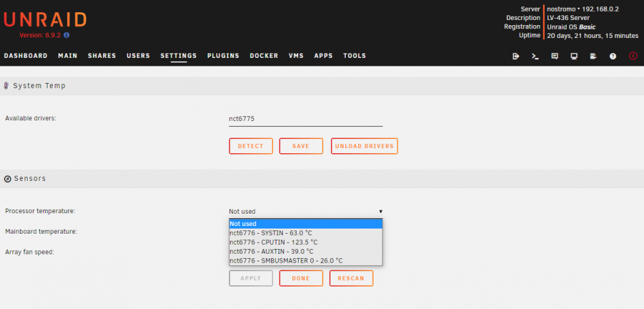Screen dimensions: 644x309
Task: Click the version info icon beside 6.9.2
Action: tap(66, 35)
